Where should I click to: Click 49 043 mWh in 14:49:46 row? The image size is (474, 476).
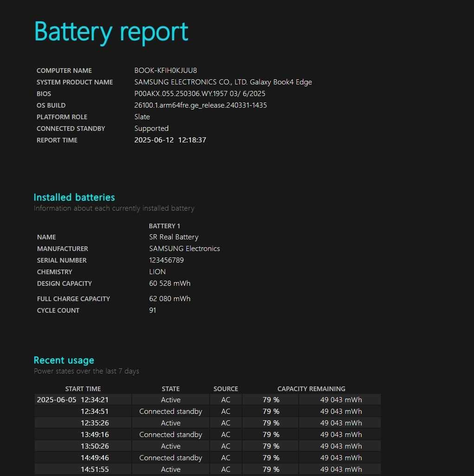341,457
